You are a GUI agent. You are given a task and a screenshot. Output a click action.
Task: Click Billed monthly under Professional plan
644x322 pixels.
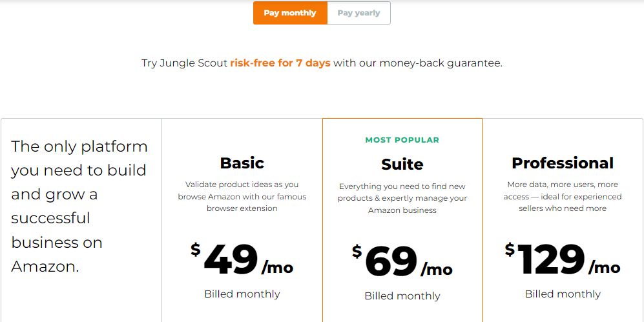pos(563,294)
